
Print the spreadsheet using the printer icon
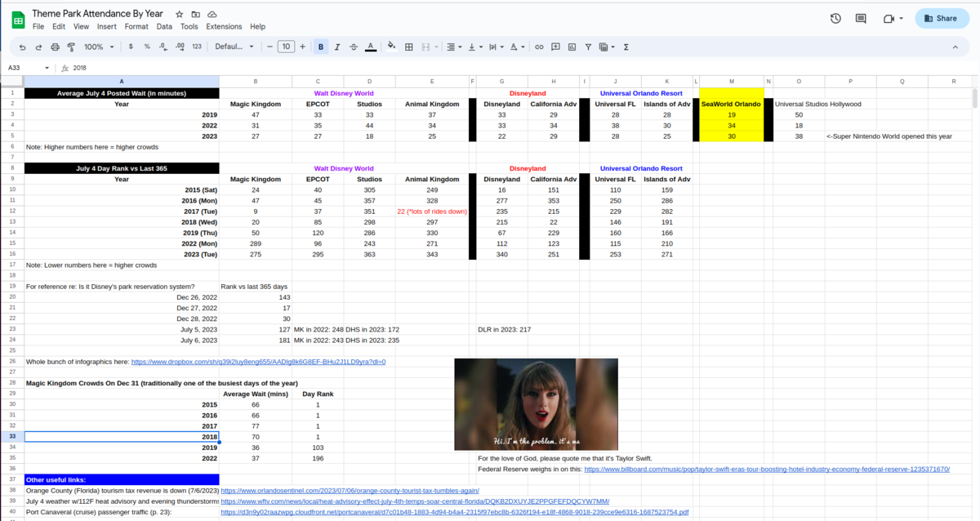tap(55, 47)
